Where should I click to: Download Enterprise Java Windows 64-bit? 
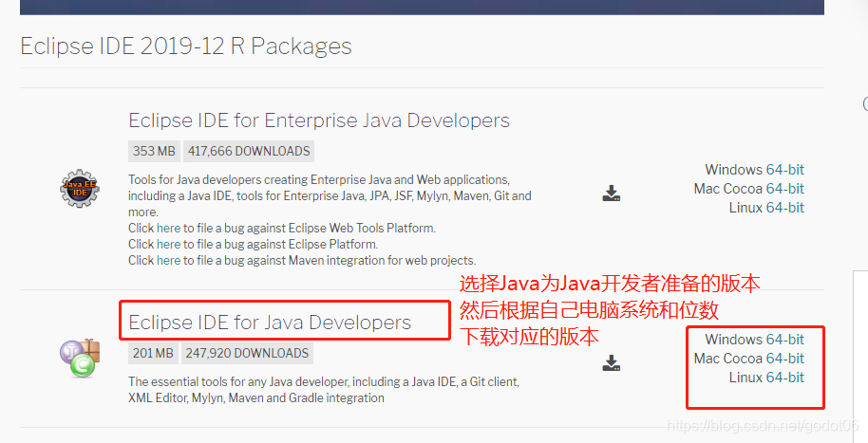coord(785,170)
